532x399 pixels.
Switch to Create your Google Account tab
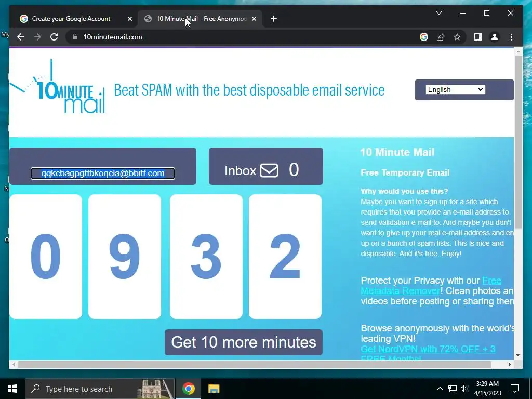pyautogui.click(x=71, y=19)
